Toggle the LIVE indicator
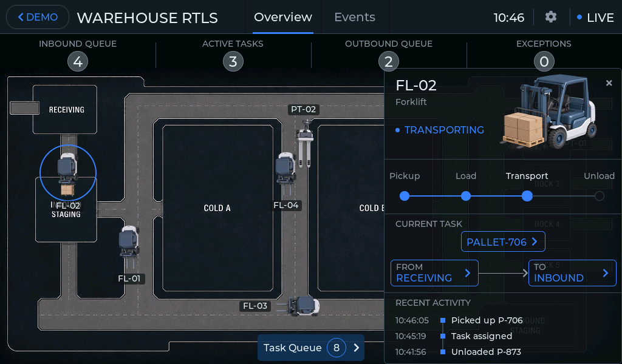The width and height of the screenshot is (622, 364). click(x=595, y=18)
